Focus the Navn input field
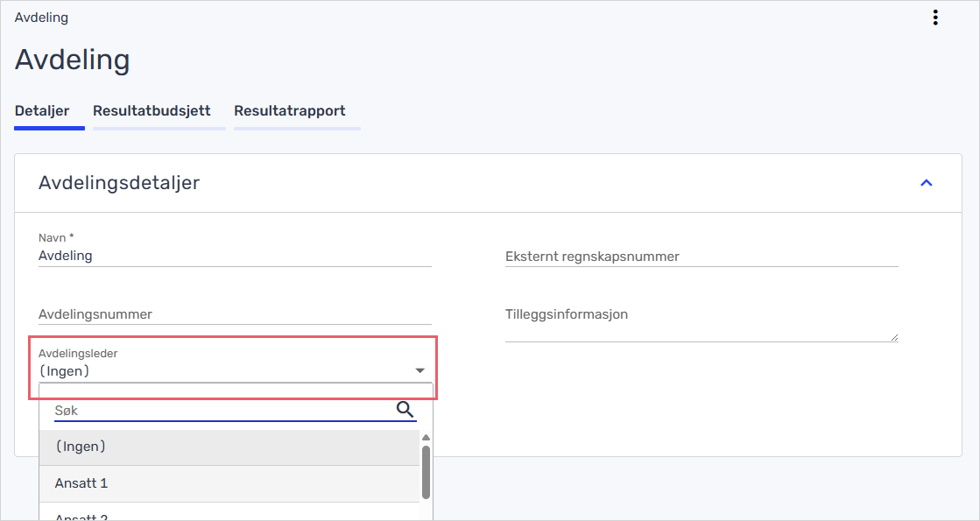The height and width of the screenshot is (521, 980). click(235, 256)
